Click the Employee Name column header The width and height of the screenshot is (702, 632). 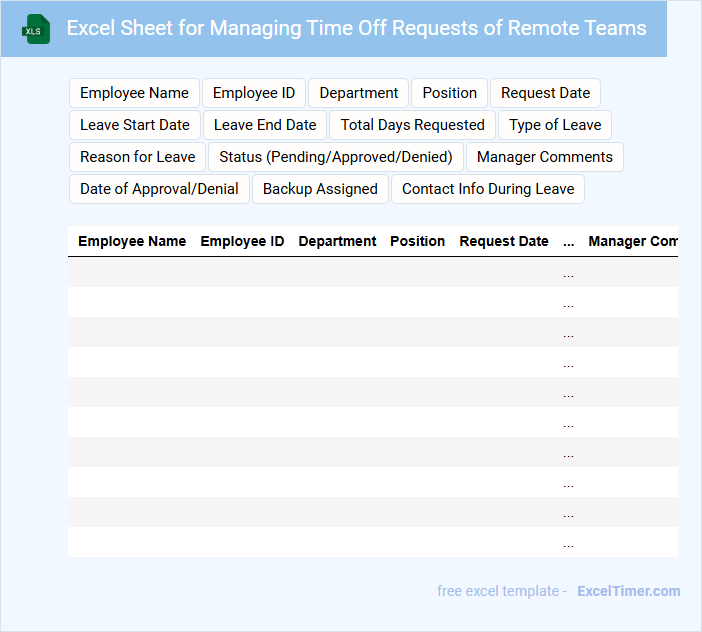[x=132, y=241]
